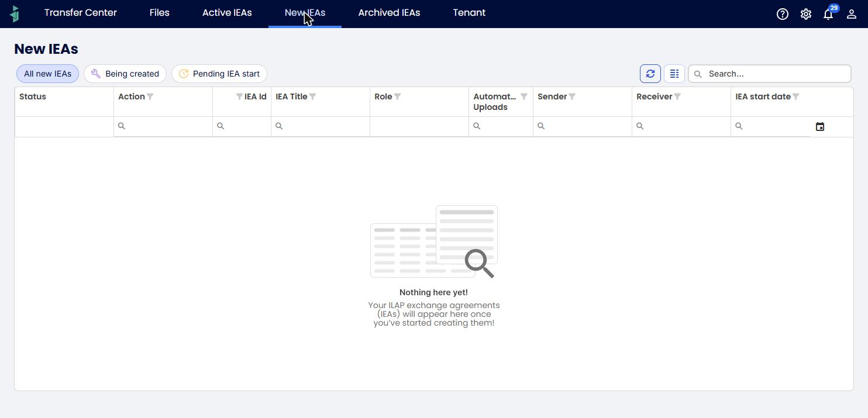
Task: Click the IEA start date filter funnel
Action: point(796,96)
